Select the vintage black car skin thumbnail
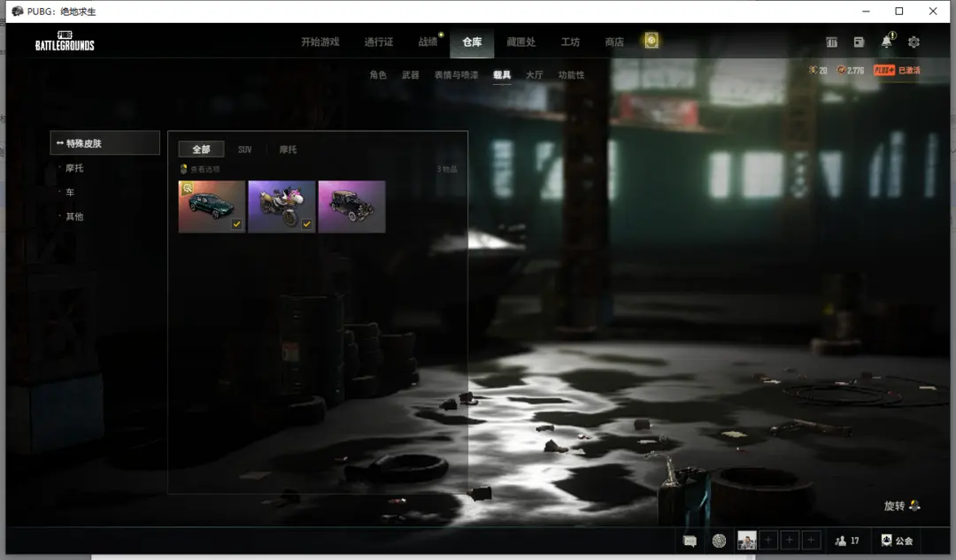 351,206
